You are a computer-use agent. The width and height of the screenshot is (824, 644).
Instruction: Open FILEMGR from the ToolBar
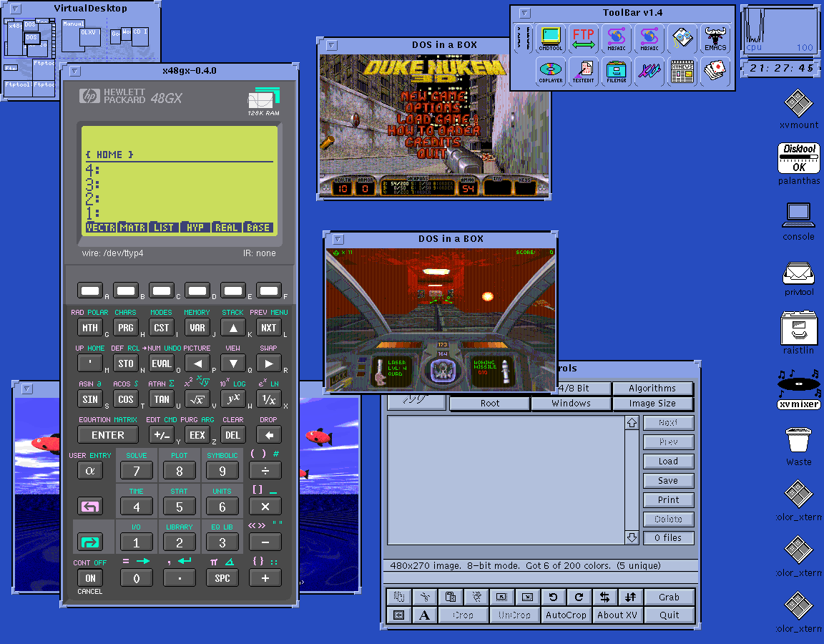[x=617, y=72]
